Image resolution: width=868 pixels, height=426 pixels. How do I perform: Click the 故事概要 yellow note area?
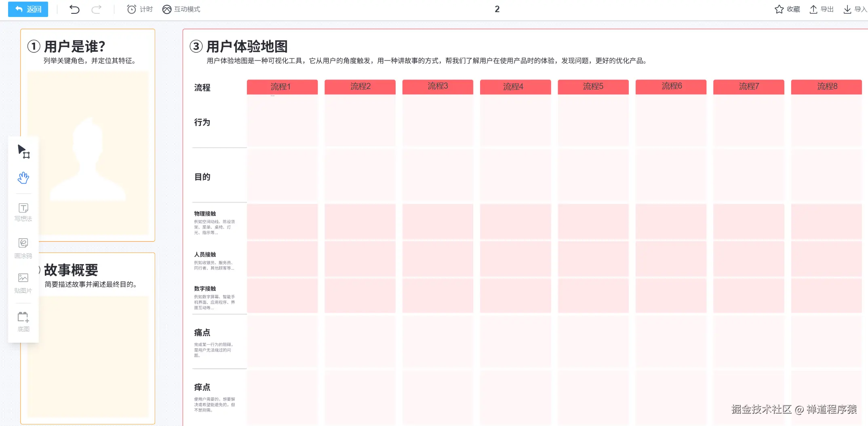coord(88,356)
